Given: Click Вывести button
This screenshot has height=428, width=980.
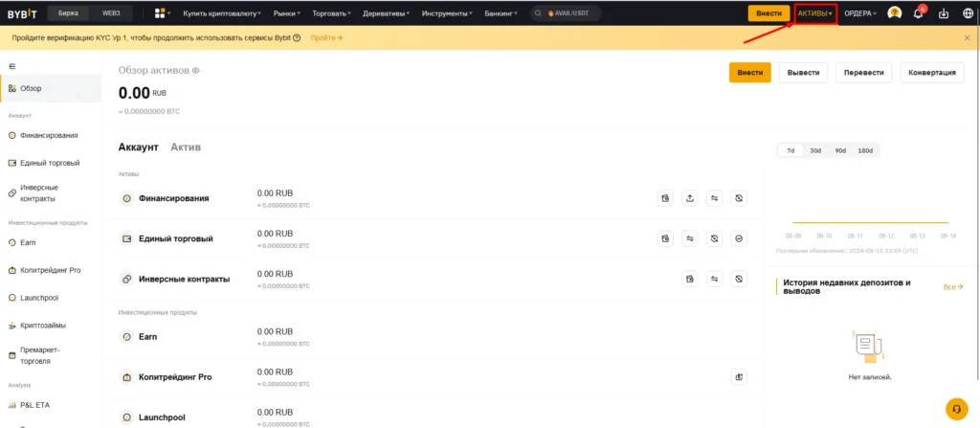Looking at the screenshot, I should point(803,73).
